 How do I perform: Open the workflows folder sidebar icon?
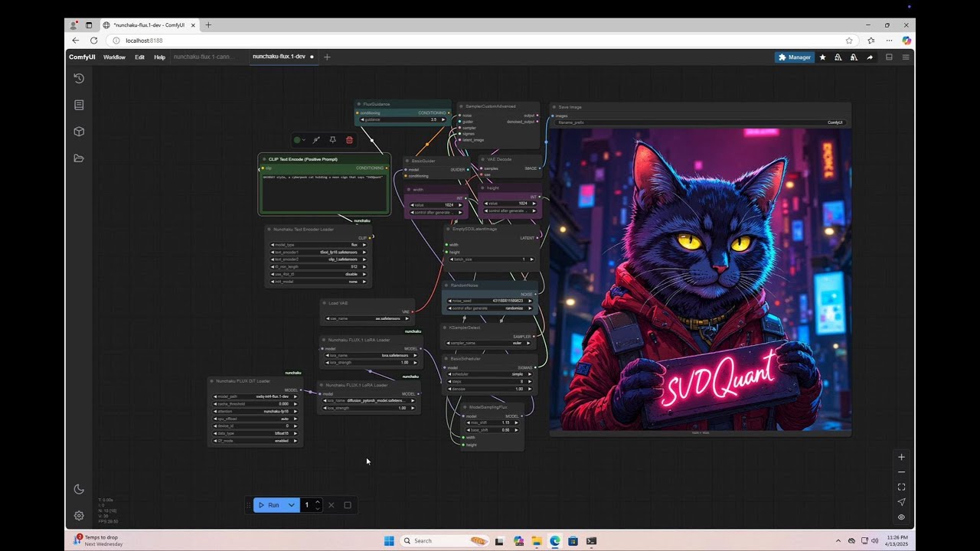pyautogui.click(x=78, y=158)
